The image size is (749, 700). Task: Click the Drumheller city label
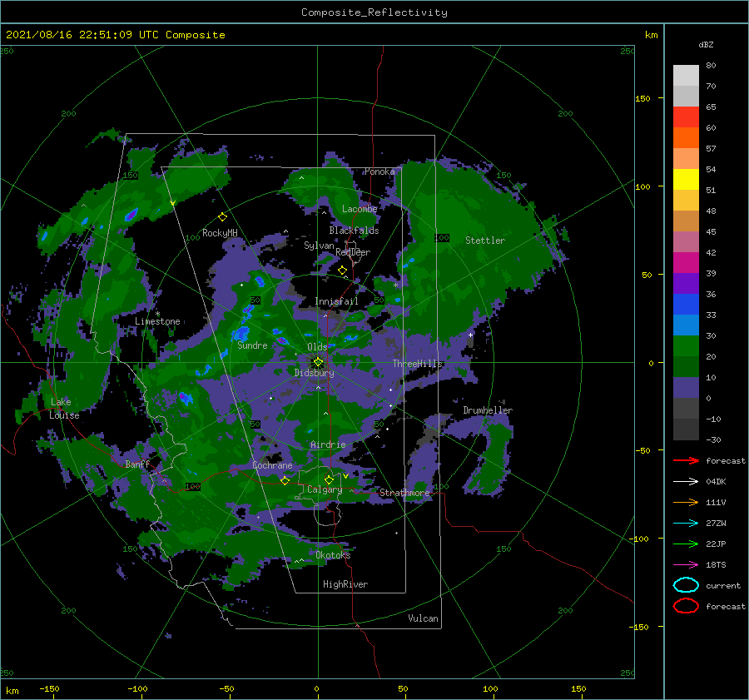coord(488,410)
